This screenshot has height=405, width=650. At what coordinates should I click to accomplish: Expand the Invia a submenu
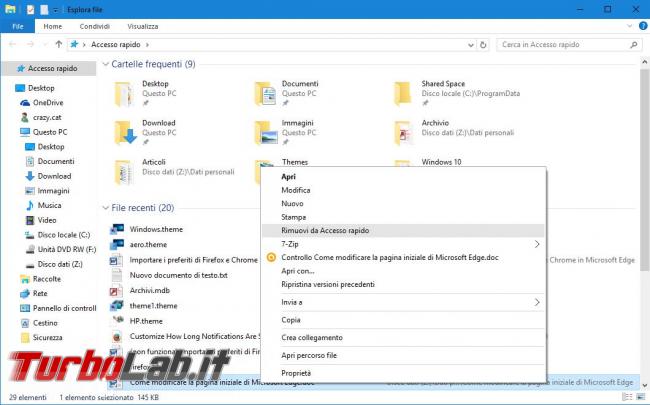point(537,303)
